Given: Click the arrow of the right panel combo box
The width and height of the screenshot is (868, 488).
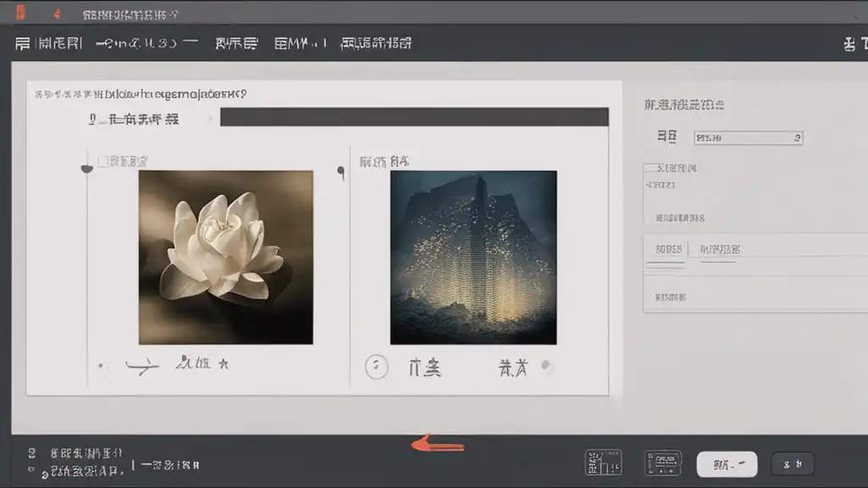Looking at the screenshot, I should pos(797,138).
